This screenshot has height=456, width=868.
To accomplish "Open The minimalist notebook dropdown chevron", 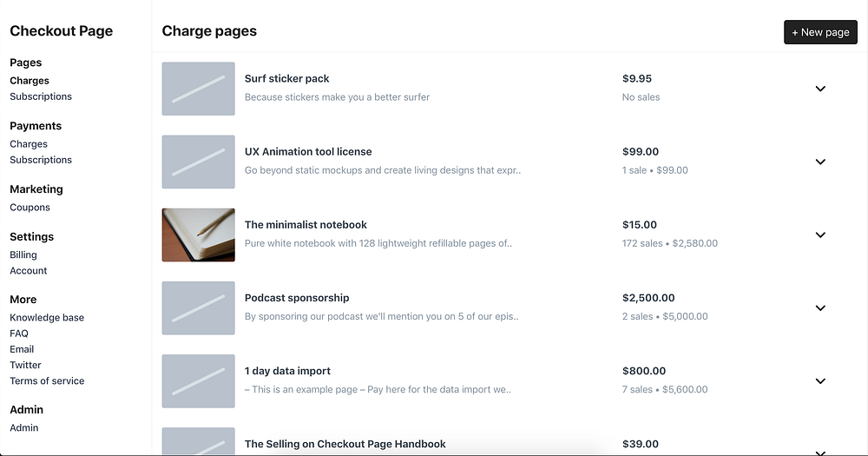I will [x=820, y=235].
